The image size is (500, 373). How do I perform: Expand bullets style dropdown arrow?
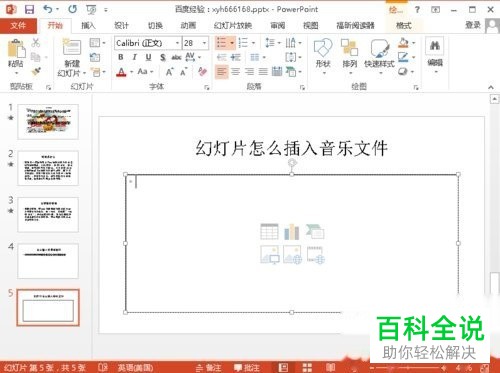click(x=232, y=43)
